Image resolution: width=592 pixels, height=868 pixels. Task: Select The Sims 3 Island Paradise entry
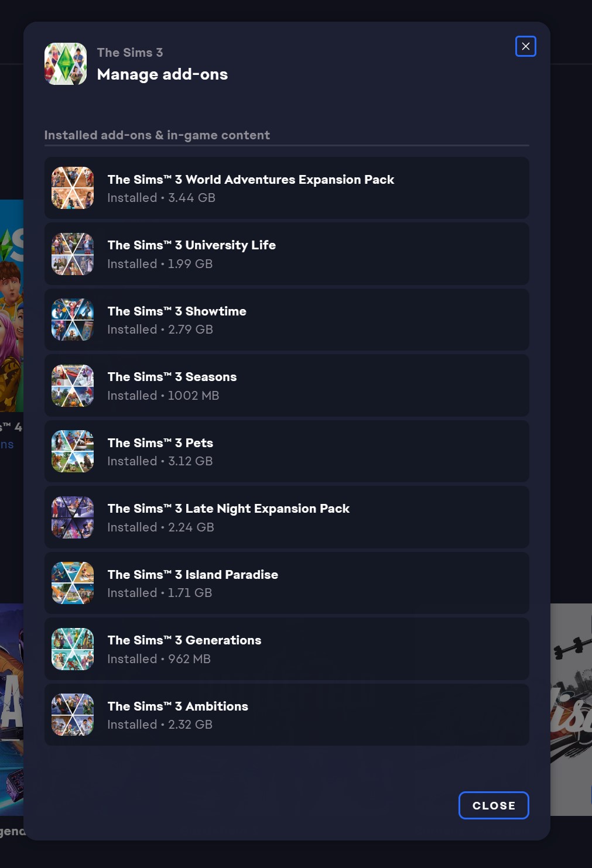coord(287,583)
